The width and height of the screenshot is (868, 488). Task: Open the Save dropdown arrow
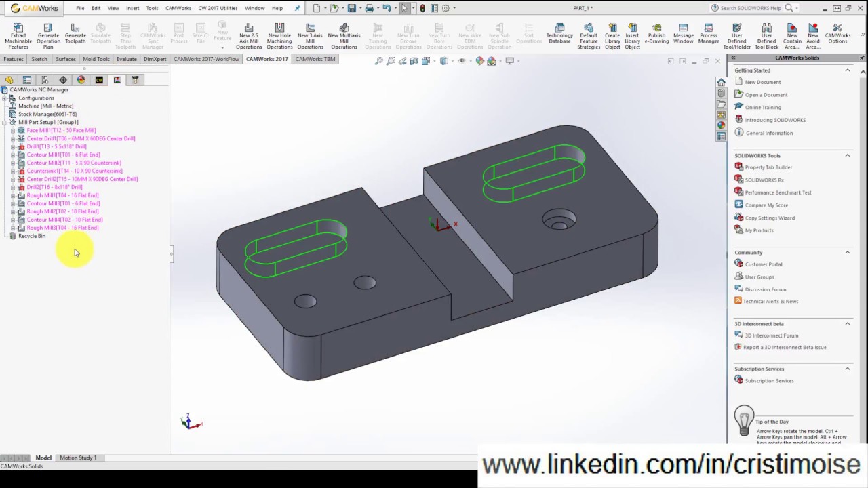pyautogui.click(x=359, y=8)
